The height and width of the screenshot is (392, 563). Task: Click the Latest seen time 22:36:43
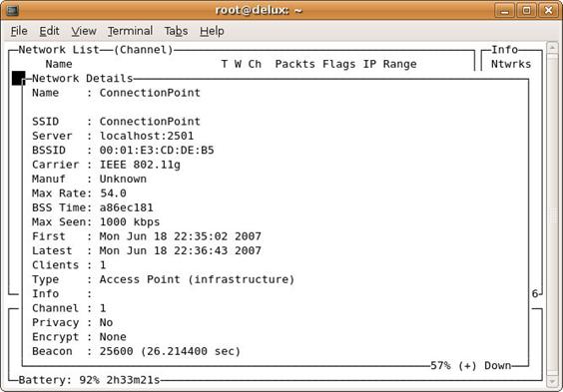point(201,250)
